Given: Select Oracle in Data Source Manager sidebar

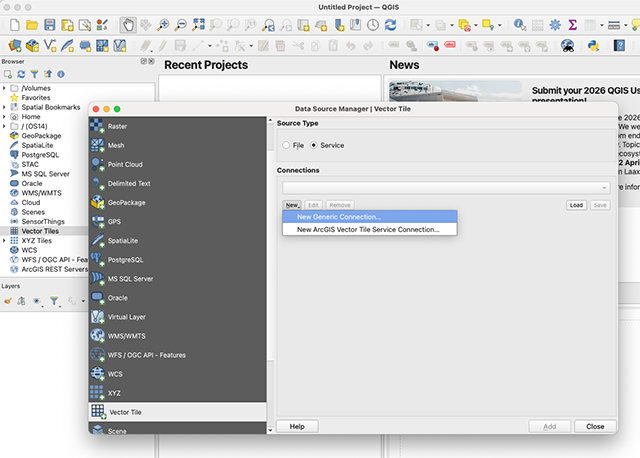Looking at the screenshot, I should pos(178,298).
